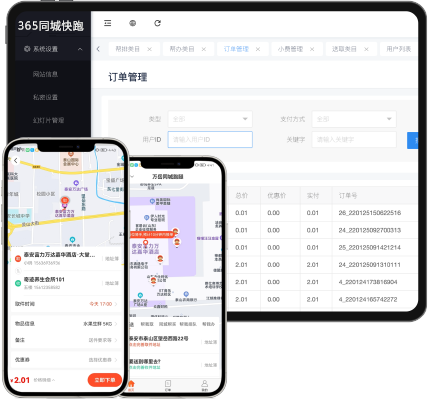
Task: Close the 送取类目 tab
Action: (x=366, y=49)
